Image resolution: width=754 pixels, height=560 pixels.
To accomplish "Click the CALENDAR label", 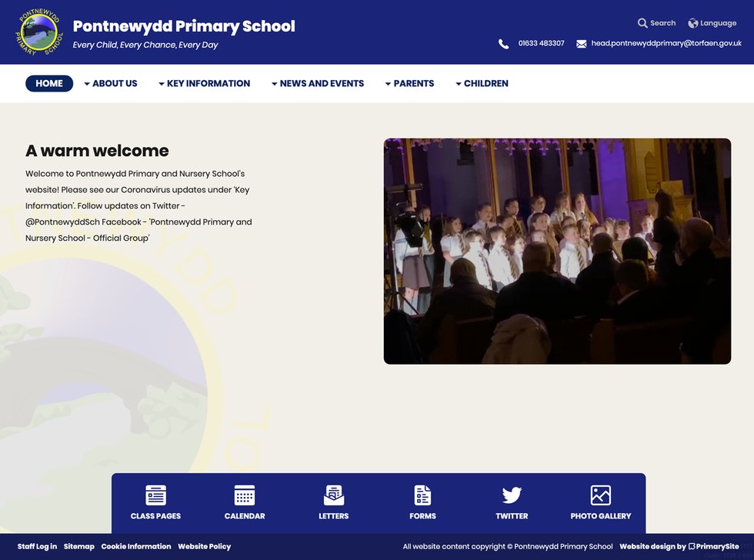I will click(x=245, y=516).
